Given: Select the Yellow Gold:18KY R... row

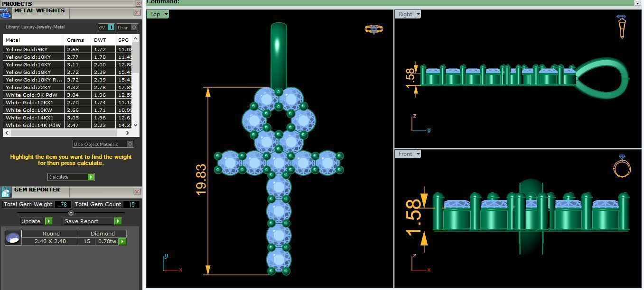Looking at the screenshot, I should tap(67, 80).
